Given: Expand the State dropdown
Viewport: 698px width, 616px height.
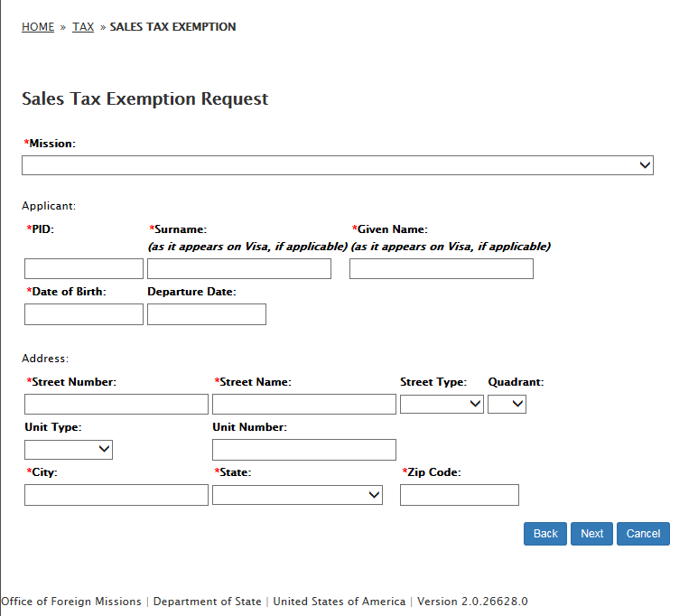Looking at the screenshot, I should click(297, 495).
